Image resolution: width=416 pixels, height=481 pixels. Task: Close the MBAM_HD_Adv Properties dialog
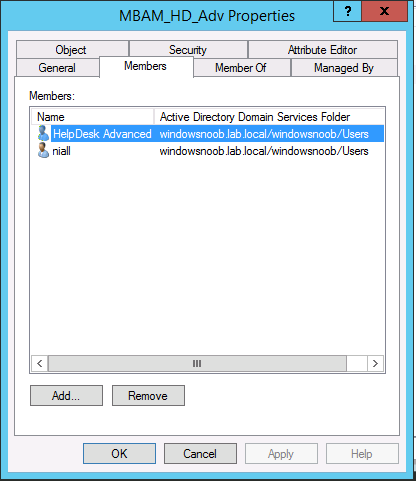[384, 11]
